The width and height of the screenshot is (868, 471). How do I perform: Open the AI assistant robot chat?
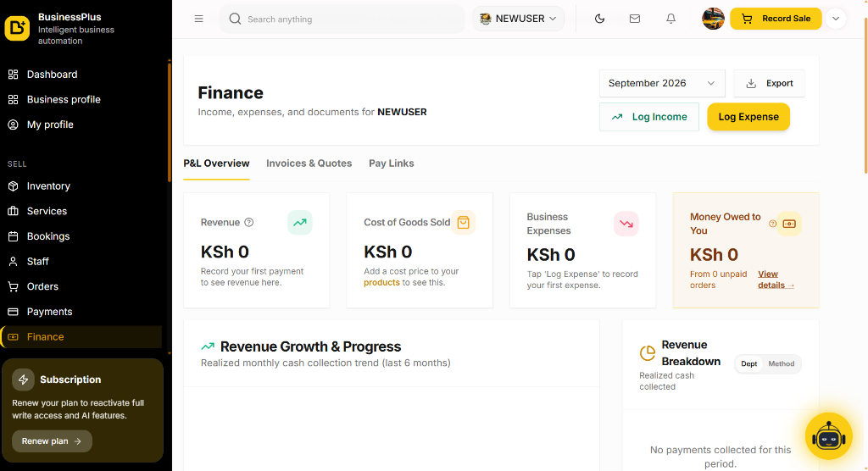(829, 436)
